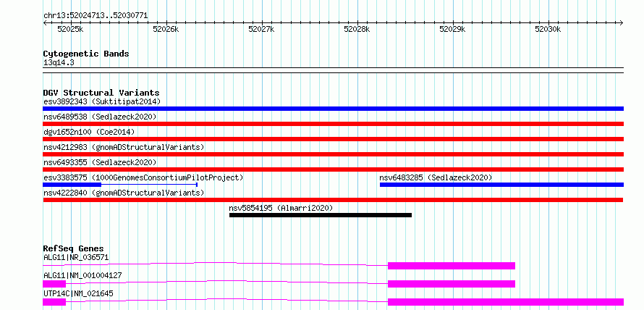Select the esv3892343 (Suktitipat2014) label
Image resolution: width=644 pixels, height=310 pixels.
[x=102, y=101]
